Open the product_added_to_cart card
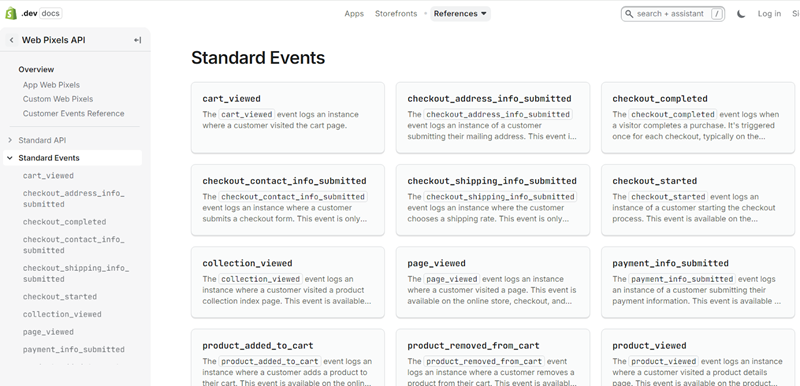The width and height of the screenshot is (800, 386). coord(288,358)
